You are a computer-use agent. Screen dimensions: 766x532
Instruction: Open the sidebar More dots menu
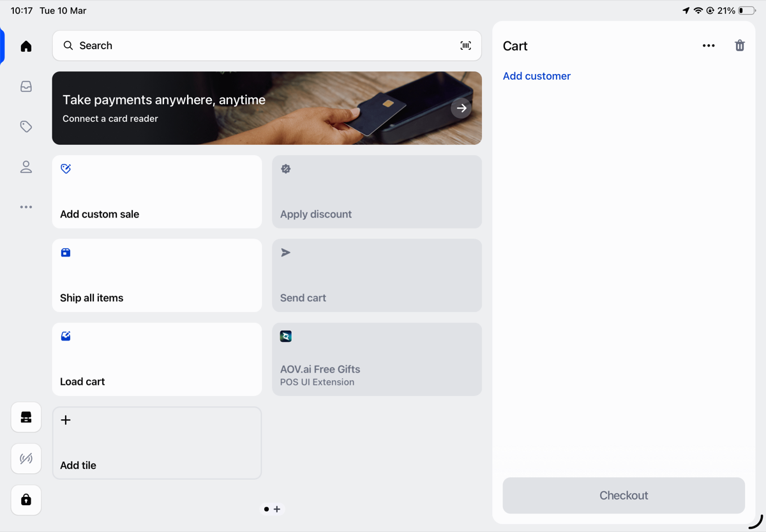[26, 207]
